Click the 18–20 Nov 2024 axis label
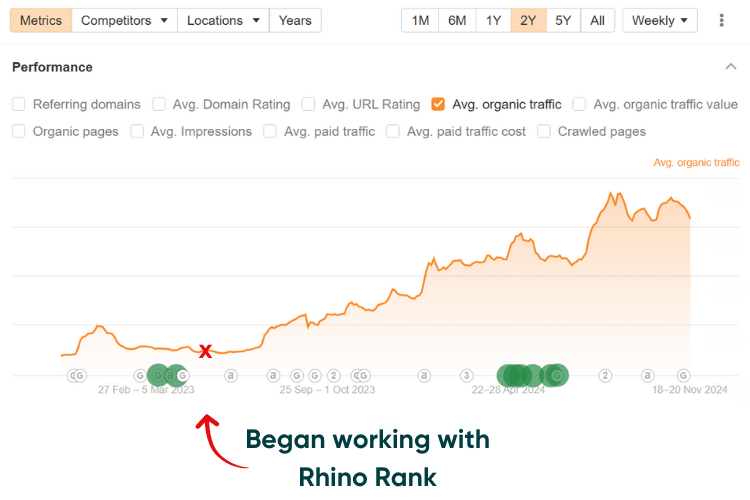This screenshot has width=750, height=500. [690, 389]
